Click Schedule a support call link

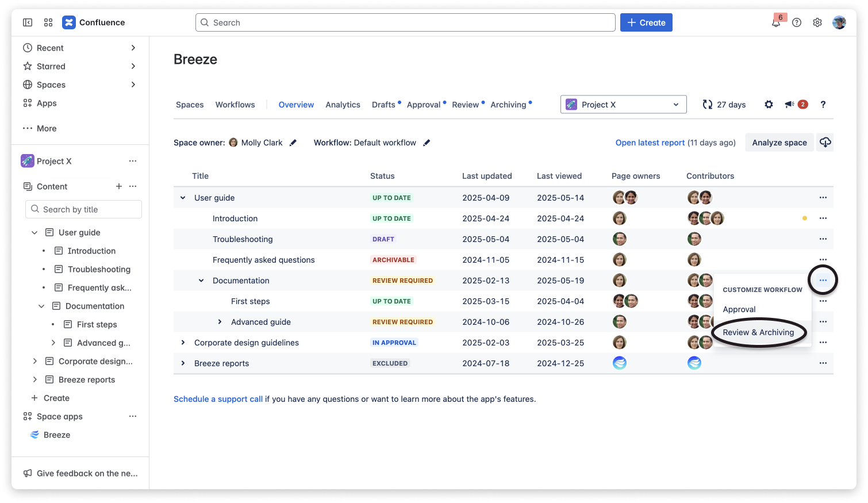click(218, 399)
